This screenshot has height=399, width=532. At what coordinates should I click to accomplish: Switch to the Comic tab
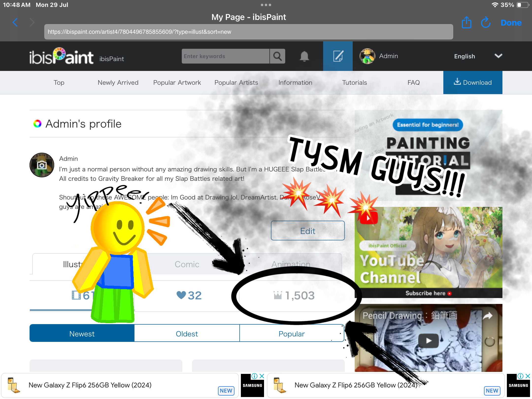tap(187, 264)
